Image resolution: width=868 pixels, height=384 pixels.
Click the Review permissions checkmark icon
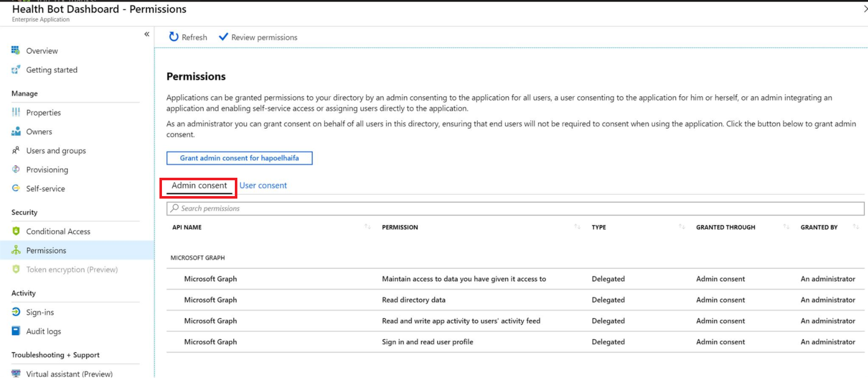pos(223,37)
